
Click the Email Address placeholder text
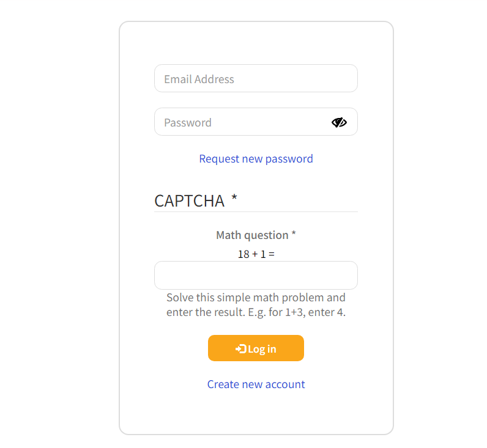pyautogui.click(x=199, y=79)
